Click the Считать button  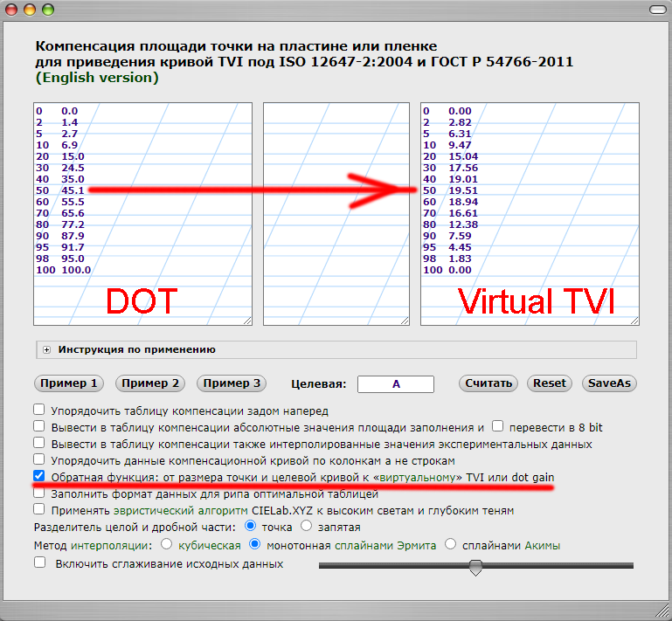point(488,383)
